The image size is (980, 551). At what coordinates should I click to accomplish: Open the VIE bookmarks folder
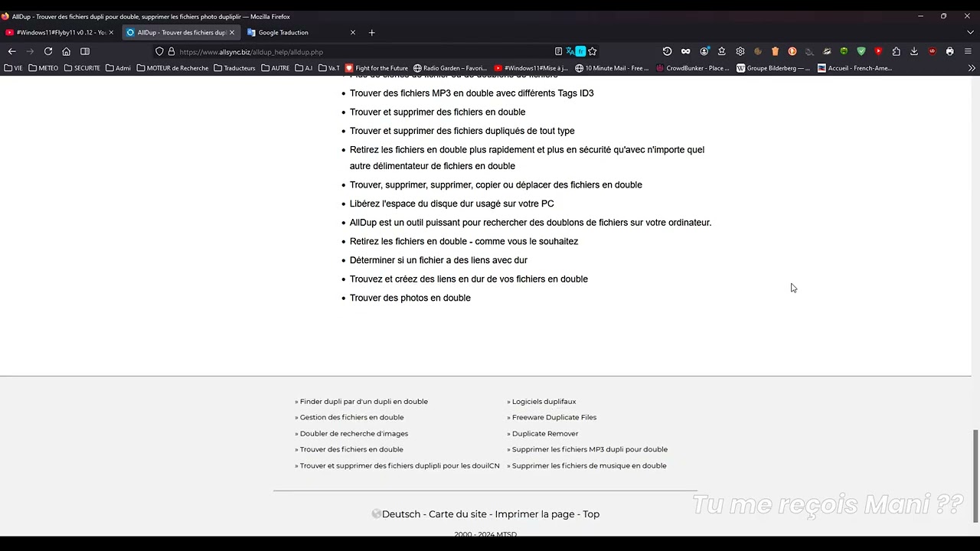click(13, 68)
